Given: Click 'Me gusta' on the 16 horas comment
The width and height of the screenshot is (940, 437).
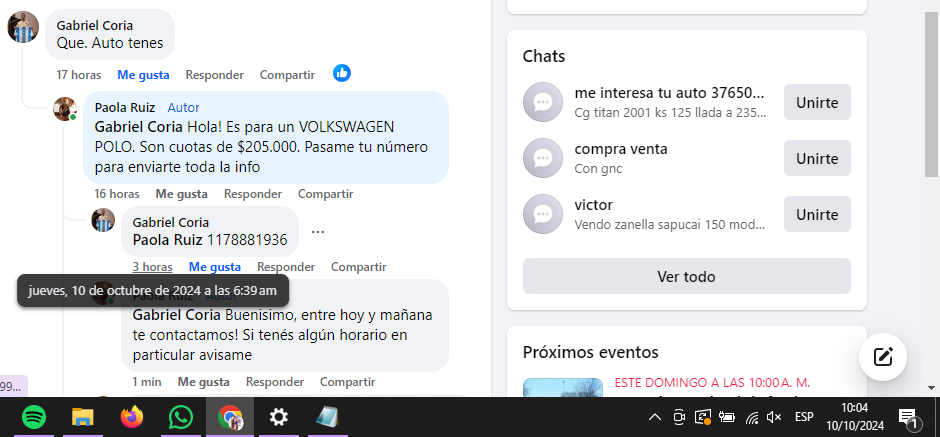Looking at the screenshot, I should 182,194.
